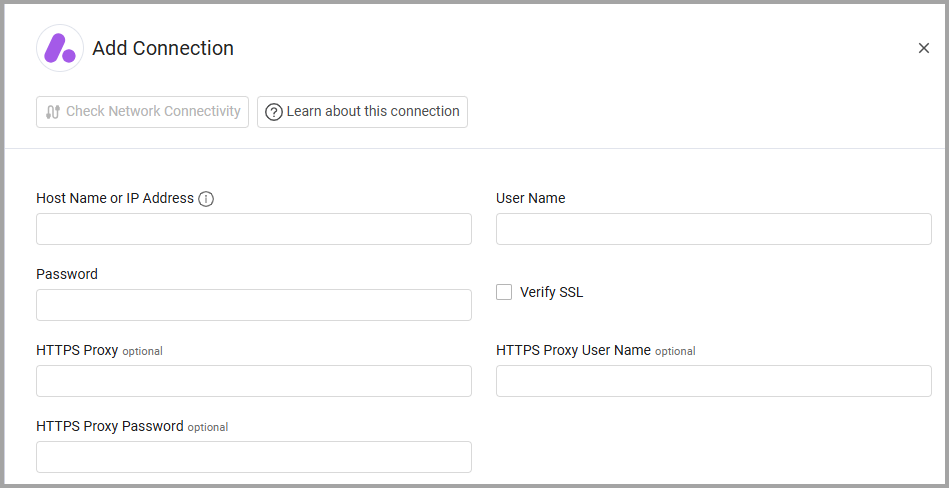Screen dimensions: 949x488
Task: Click the HTTPS Proxy User Name label
Action: point(573,350)
